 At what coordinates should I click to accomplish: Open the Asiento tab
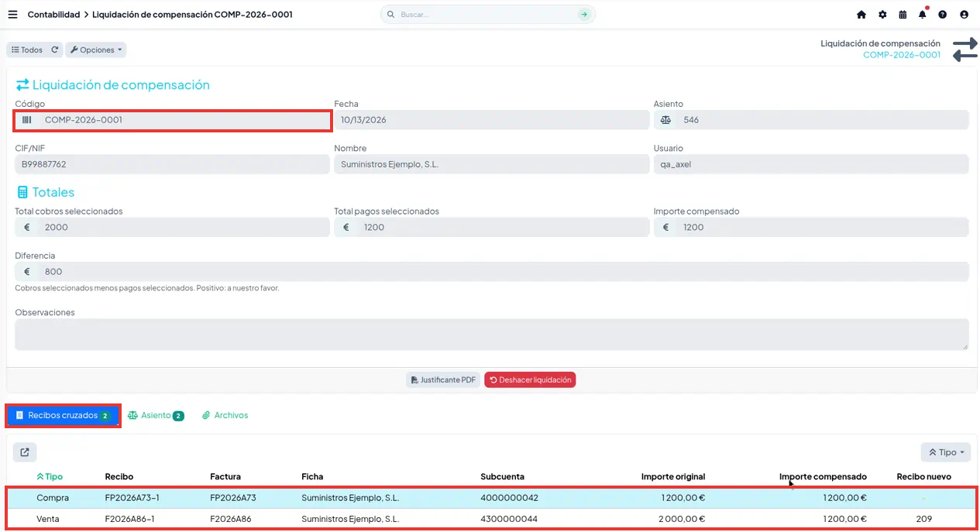pos(156,416)
